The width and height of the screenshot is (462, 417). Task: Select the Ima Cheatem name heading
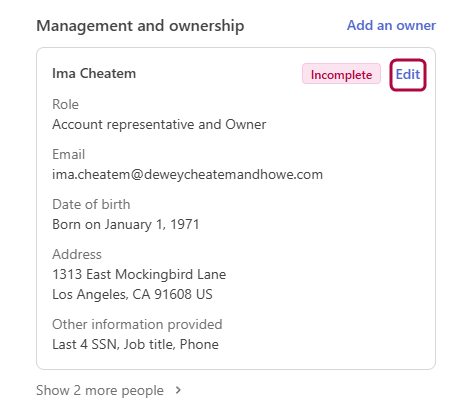(94, 73)
